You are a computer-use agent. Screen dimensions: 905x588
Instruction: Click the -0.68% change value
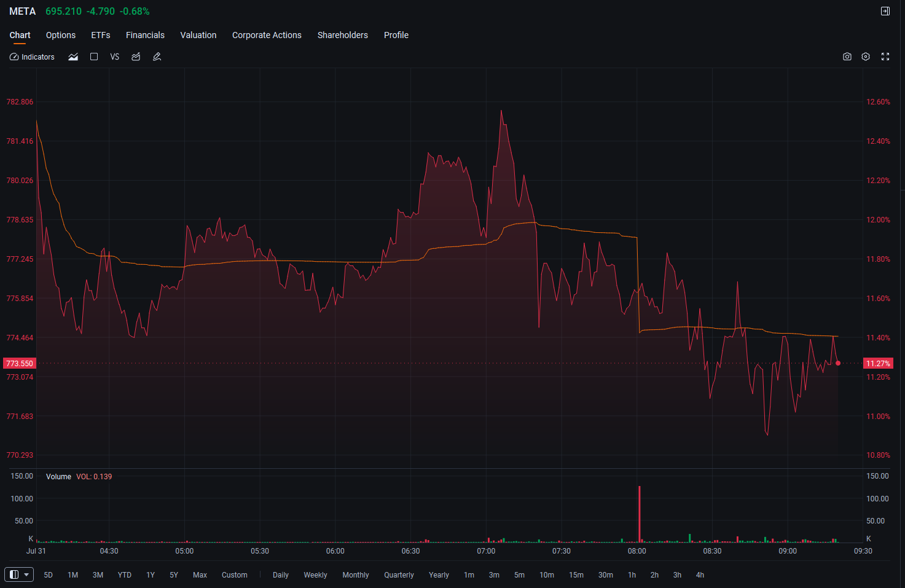[x=135, y=11]
